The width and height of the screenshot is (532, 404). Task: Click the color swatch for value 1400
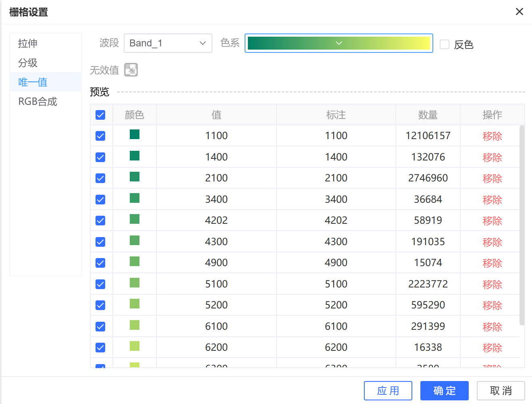135,156
